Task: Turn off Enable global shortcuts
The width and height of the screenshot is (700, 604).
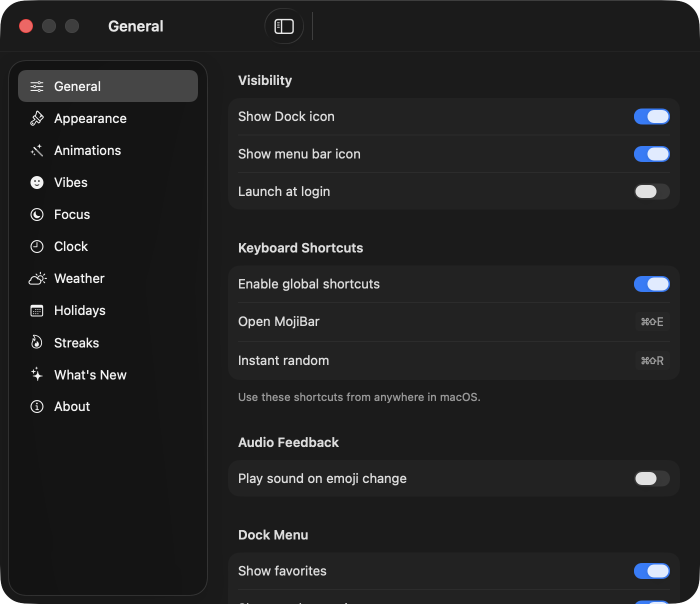Action: click(x=651, y=283)
